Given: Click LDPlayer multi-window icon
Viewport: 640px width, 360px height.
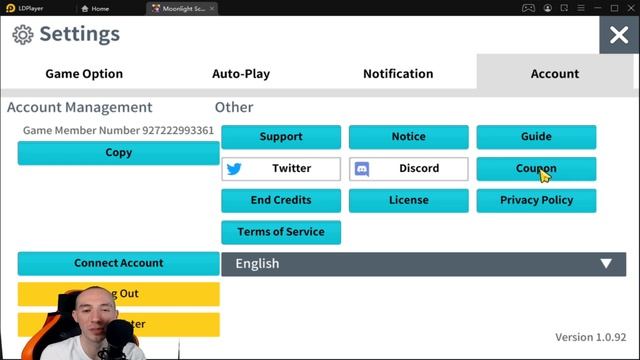Looking at the screenshot, I should pos(564,8).
